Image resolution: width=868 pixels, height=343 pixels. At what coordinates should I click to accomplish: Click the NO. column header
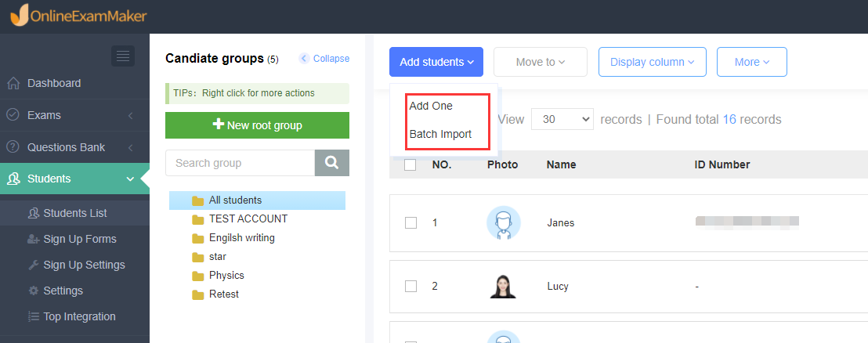[x=442, y=164]
